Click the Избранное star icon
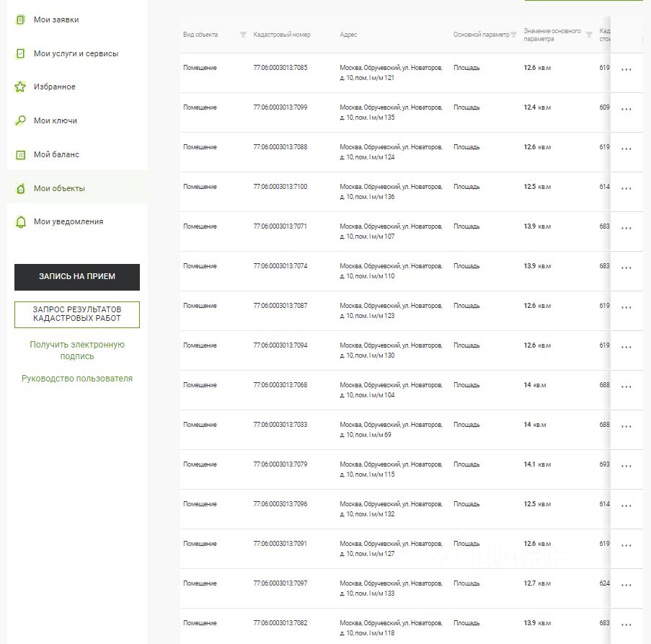The width and height of the screenshot is (651, 644). pyautogui.click(x=20, y=87)
